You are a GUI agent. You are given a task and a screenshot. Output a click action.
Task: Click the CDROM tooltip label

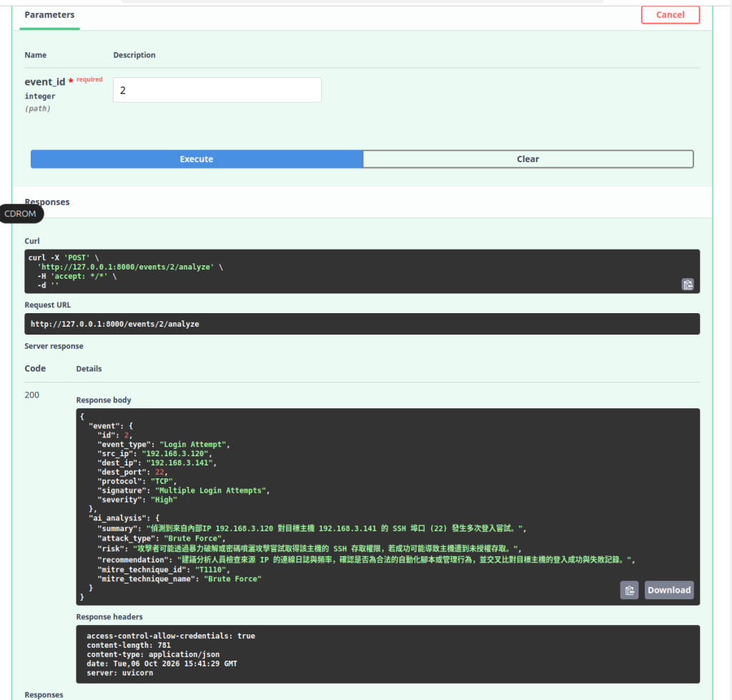(21, 214)
